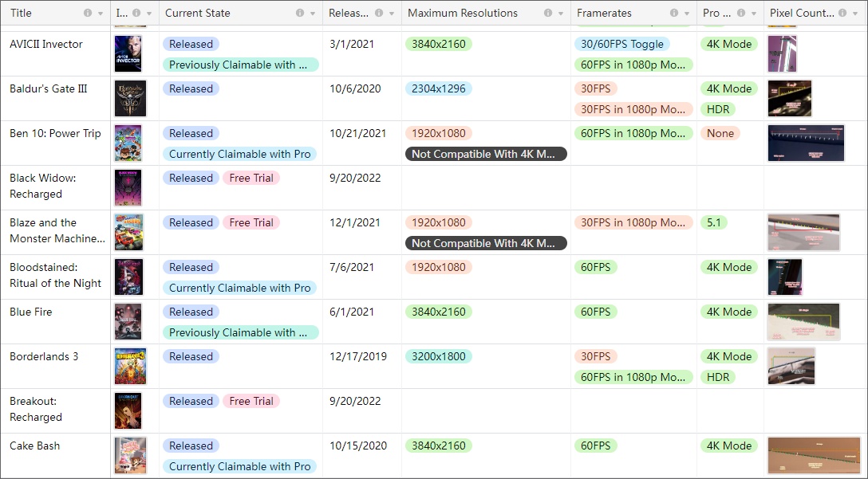Open the Maximum Resolutions column dropdown arrow
This screenshot has width=868, height=479.
[561, 14]
